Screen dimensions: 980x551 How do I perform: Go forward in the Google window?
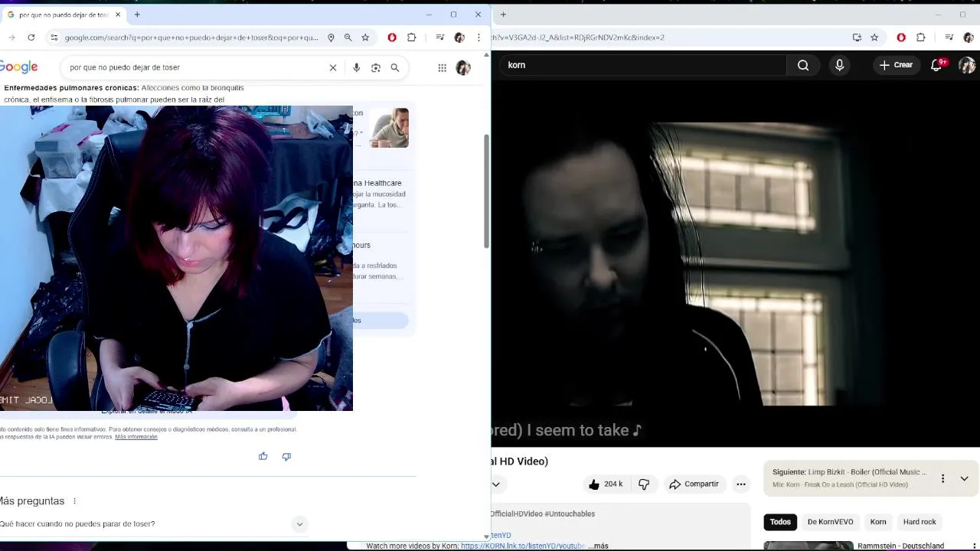point(11,37)
